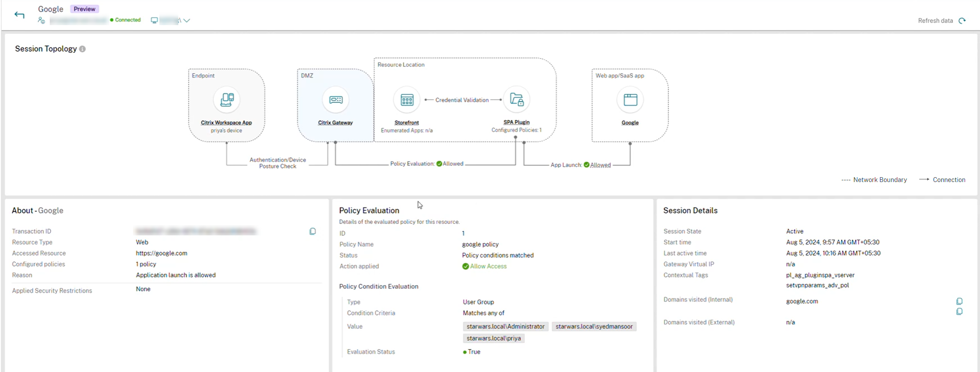Image resolution: width=980 pixels, height=372 pixels.
Task: Click the starwars.local\Administrator value chip
Action: point(505,327)
